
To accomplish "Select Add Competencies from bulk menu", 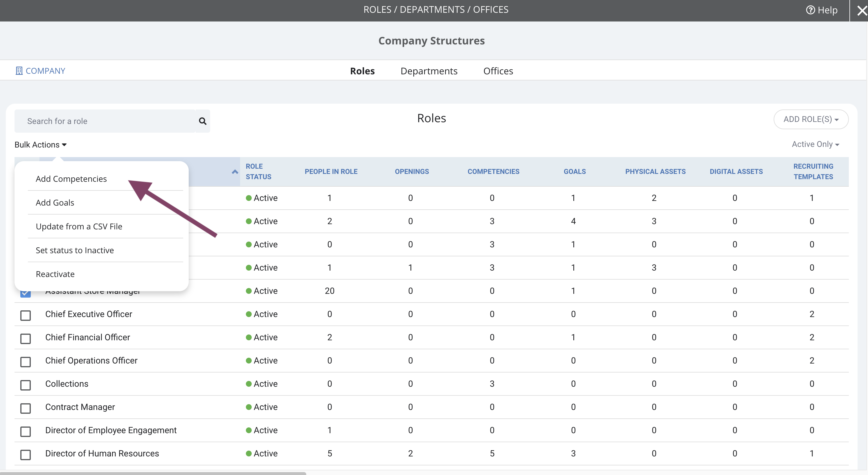I will 71,179.
